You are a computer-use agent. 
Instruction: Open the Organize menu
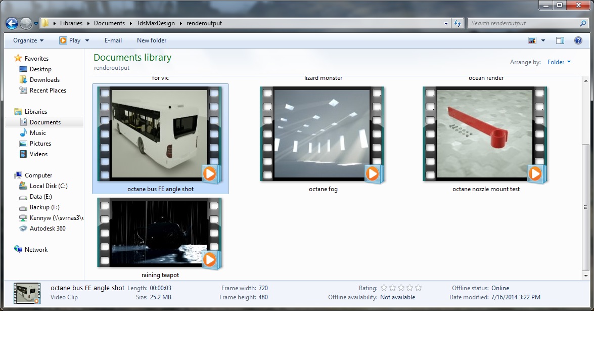28,40
